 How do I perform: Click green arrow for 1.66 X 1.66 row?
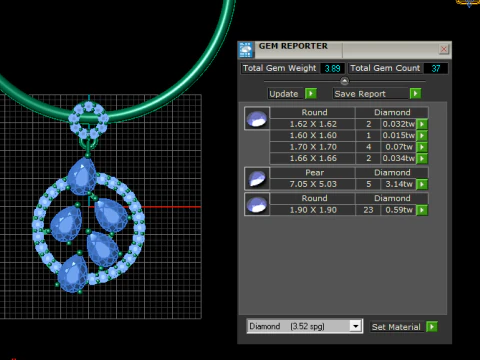pyautogui.click(x=422, y=158)
